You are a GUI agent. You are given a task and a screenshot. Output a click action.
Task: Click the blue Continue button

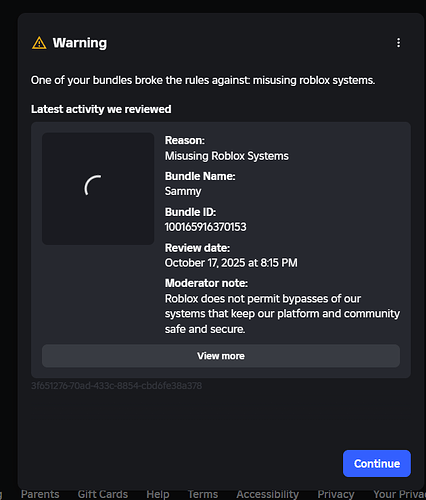377,463
